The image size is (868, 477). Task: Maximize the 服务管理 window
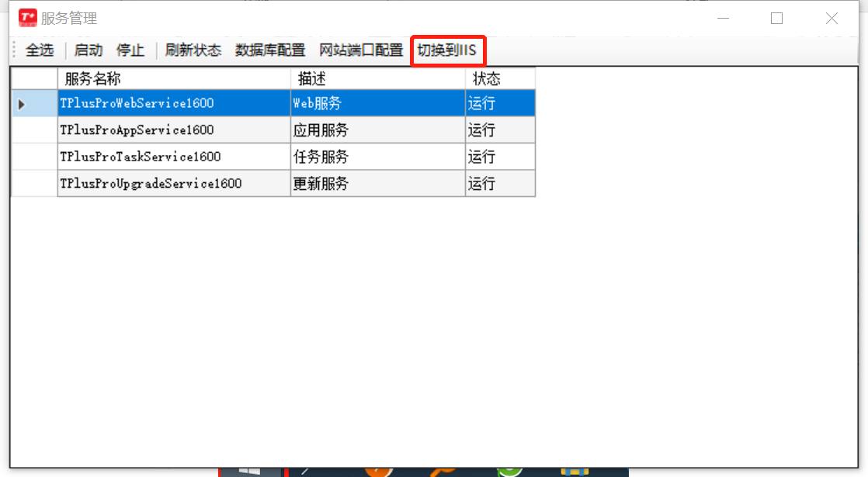pos(776,19)
